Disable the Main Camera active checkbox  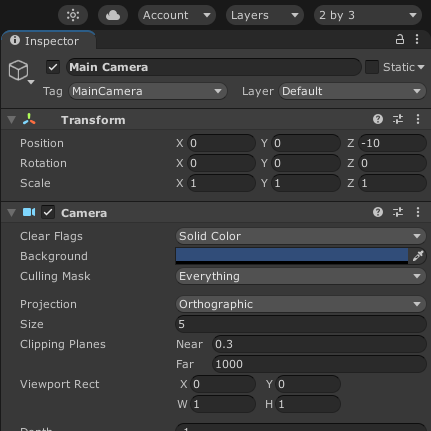tap(53, 67)
